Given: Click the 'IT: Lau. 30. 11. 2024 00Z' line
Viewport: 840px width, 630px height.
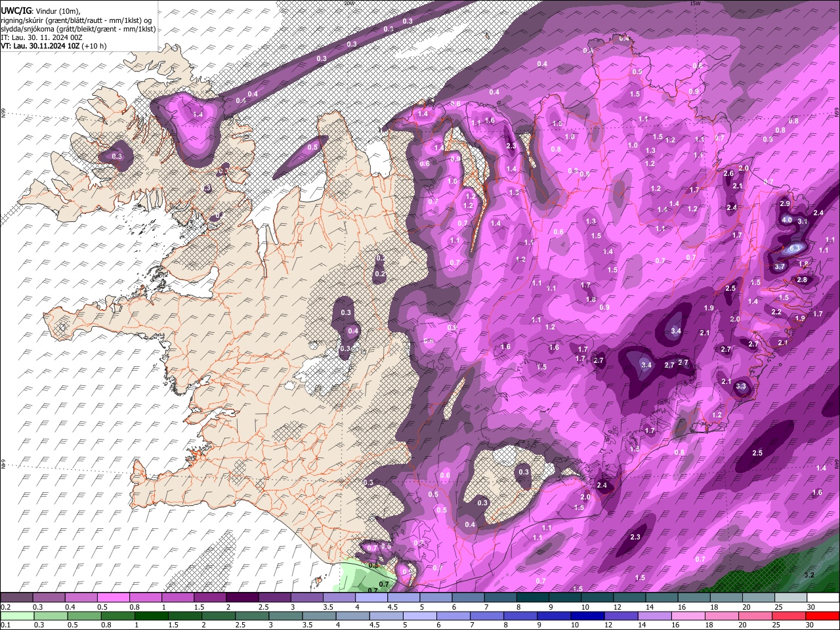Looking at the screenshot, I should pos(41,37).
